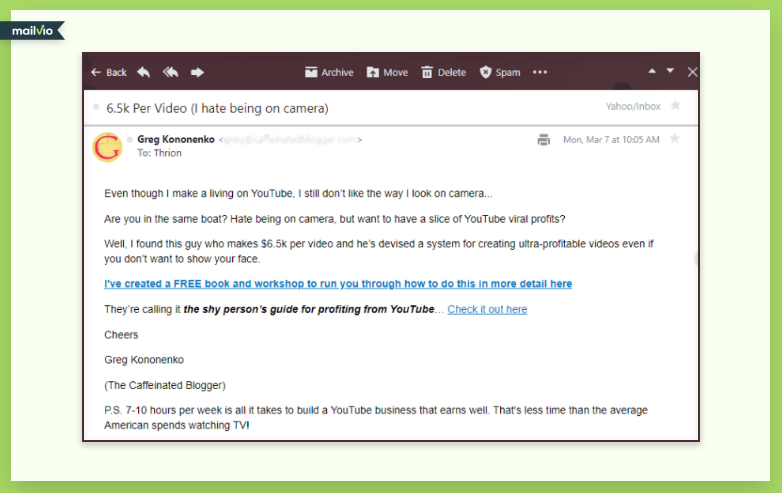The image size is (782, 493).
Task: Click the blurred sender email address
Action: [x=290, y=140]
